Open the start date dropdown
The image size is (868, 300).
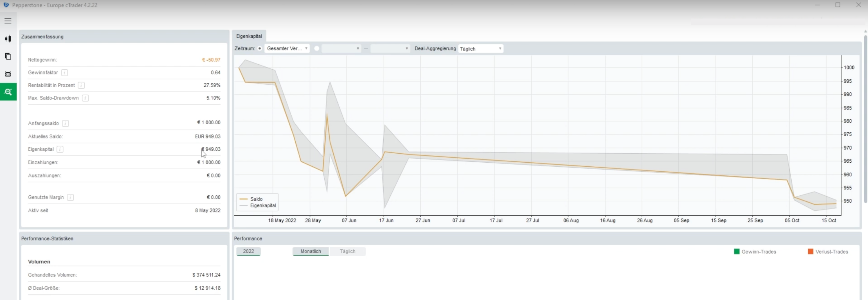pos(341,49)
